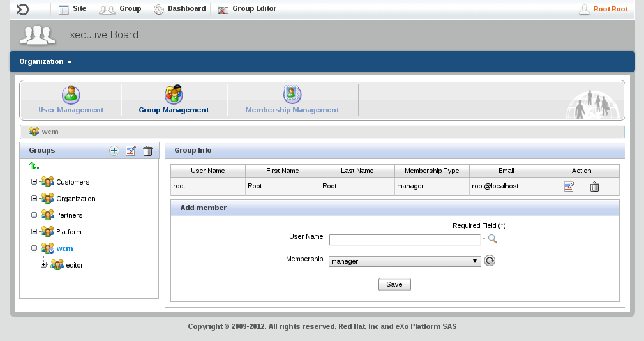This screenshot has height=341, width=644.
Task: Refresh membership list with circular arrow
Action: tap(490, 261)
